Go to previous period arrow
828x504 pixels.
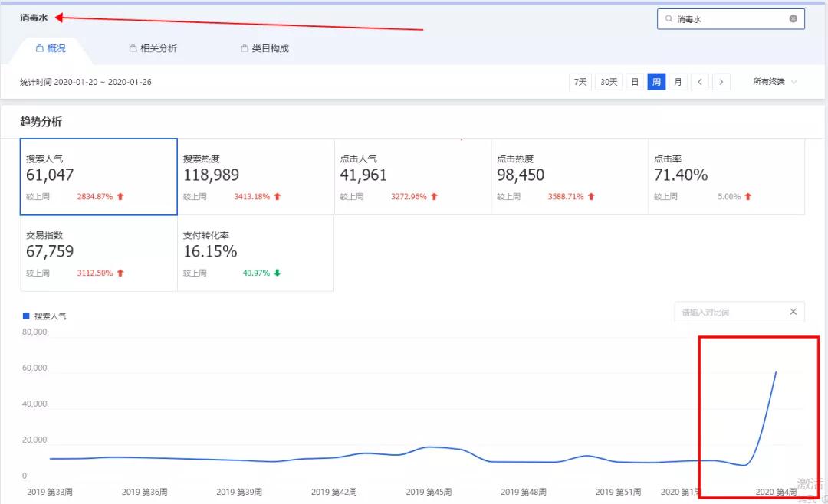700,82
